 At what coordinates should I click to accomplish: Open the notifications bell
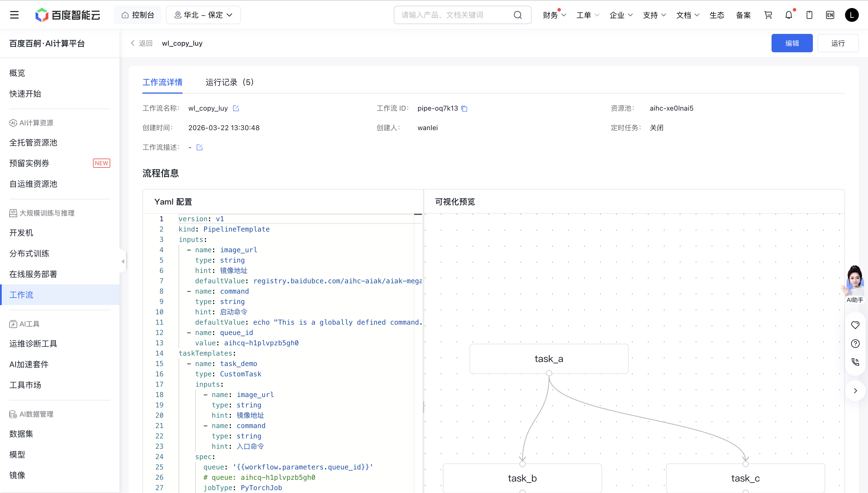tap(788, 15)
